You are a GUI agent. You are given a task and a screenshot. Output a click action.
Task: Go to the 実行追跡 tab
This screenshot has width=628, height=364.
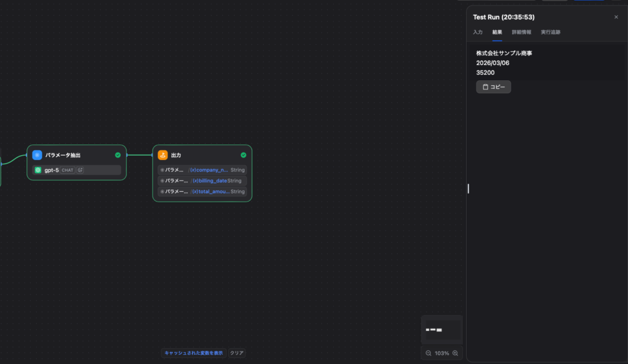pyautogui.click(x=550, y=32)
